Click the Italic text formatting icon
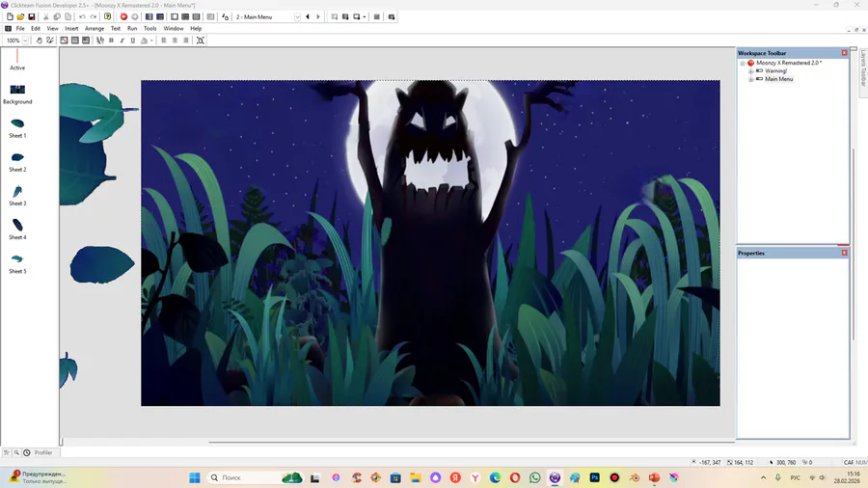Screen dimensions: 868x488 (x=122, y=41)
